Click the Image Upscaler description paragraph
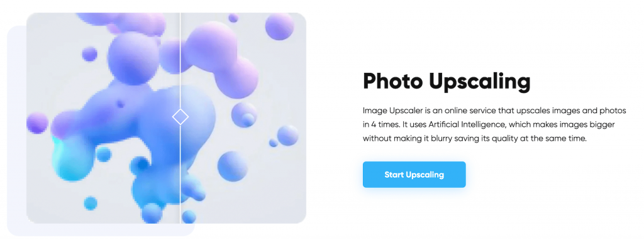 494,125
